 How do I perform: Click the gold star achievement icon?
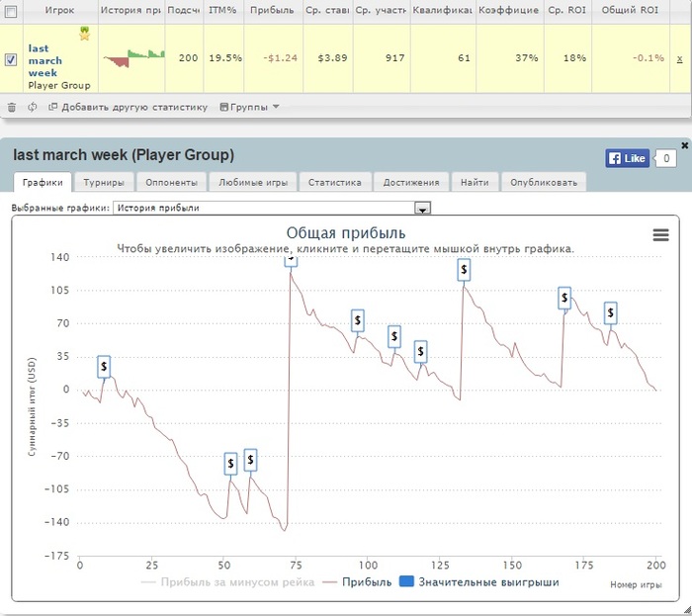click(x=85, y=34)
